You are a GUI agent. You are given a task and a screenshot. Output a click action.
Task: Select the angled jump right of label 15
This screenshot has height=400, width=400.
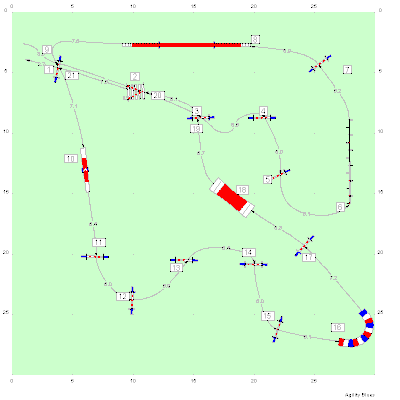[x=277, y=329]
